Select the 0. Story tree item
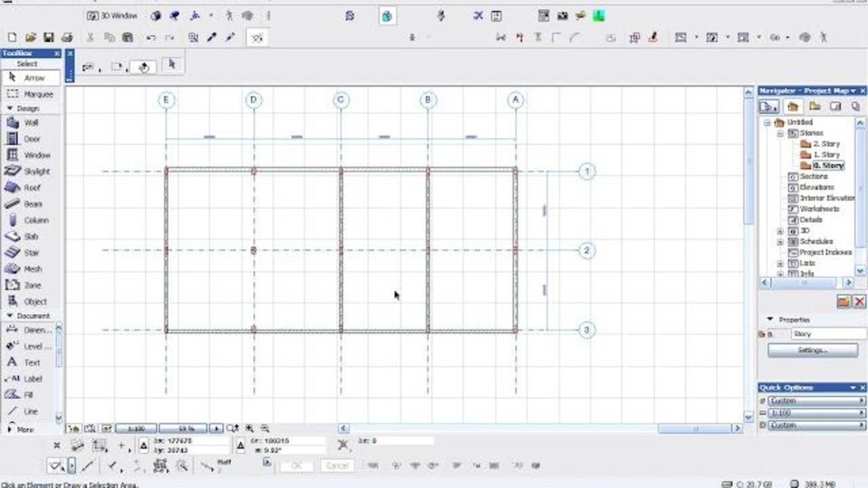868x488 pixels. coord(822,166)
